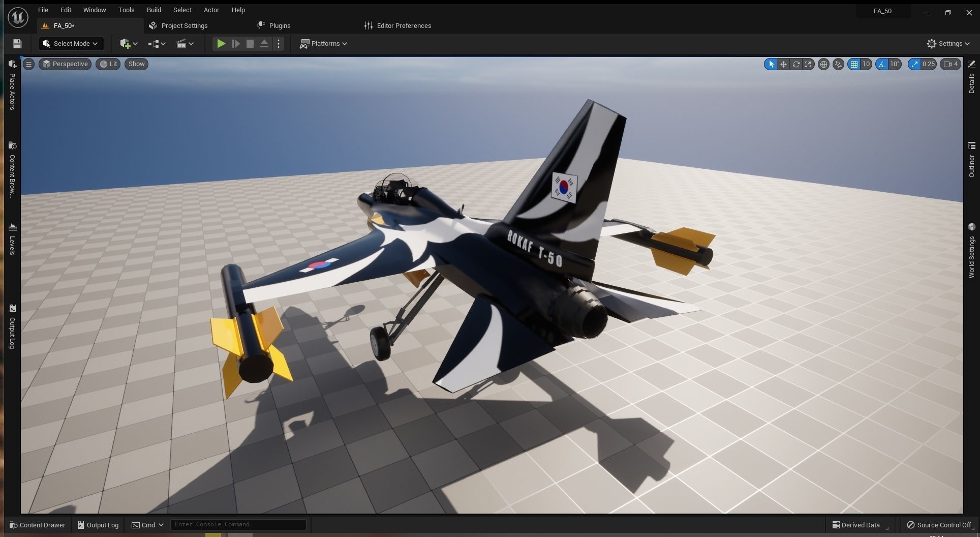This screenshot has height=537, width=980.
Task: Open the quick add content dropdown
Action: pyautogui.click(x=129, y=44)
